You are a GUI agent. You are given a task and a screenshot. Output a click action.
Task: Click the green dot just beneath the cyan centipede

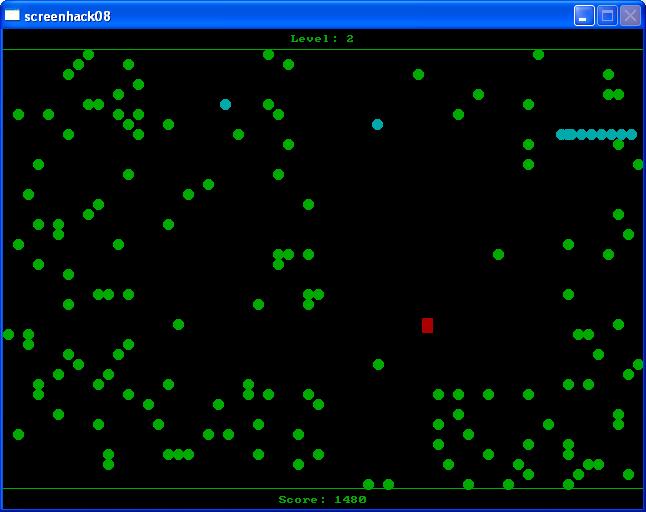[x=618, y=144]
